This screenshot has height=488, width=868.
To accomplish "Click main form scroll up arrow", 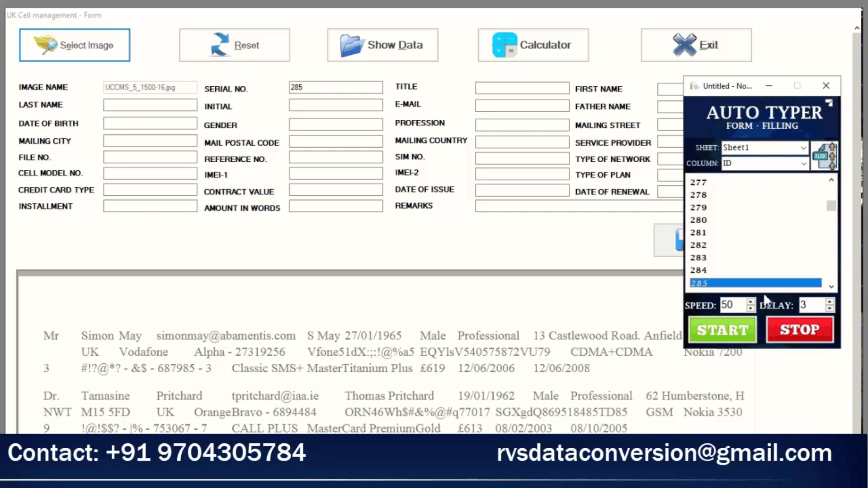I will point(857,28).
